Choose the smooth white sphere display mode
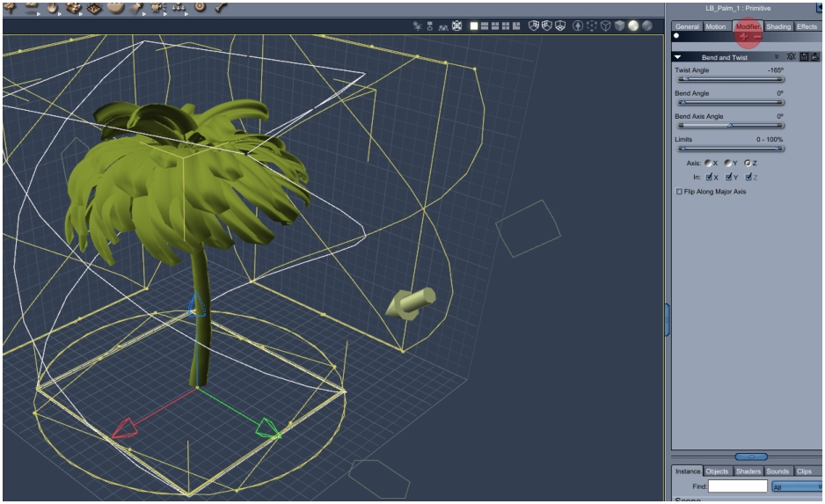Image resolution: width=825 pixels, height=504 pixels. click(x=633, y=26)
